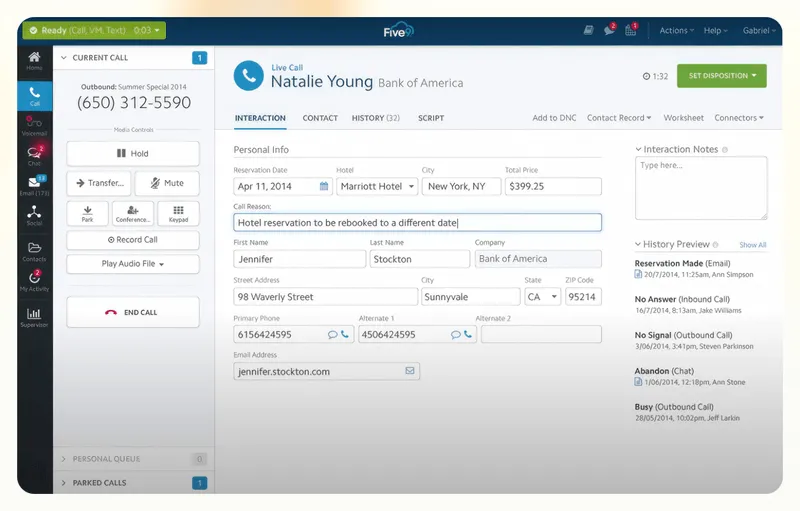
Task: Switch to the History (32) tab
Action: [x=376, y=118]
